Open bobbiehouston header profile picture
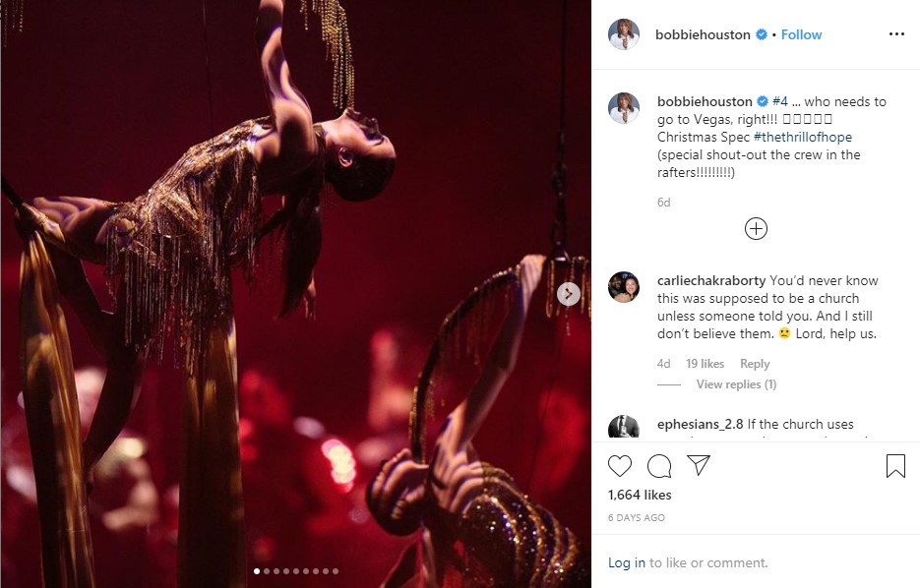 [624, 34]
